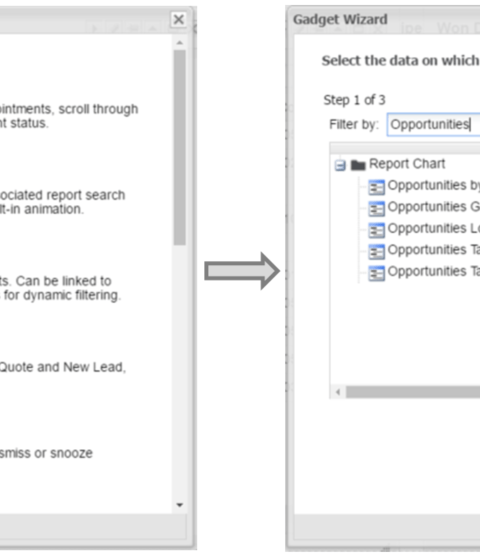
Task: Click the icon beside 'Opportunities G' report
Action: [376, 208]
